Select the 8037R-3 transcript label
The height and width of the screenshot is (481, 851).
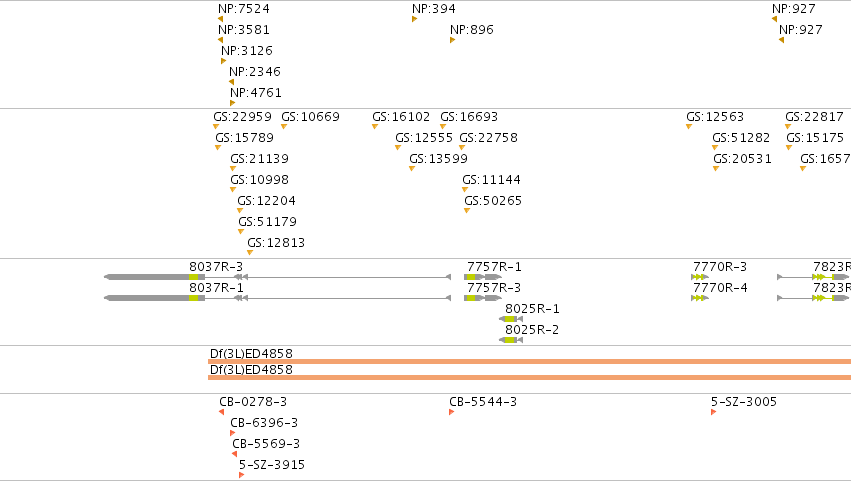[x=216, y=267]
